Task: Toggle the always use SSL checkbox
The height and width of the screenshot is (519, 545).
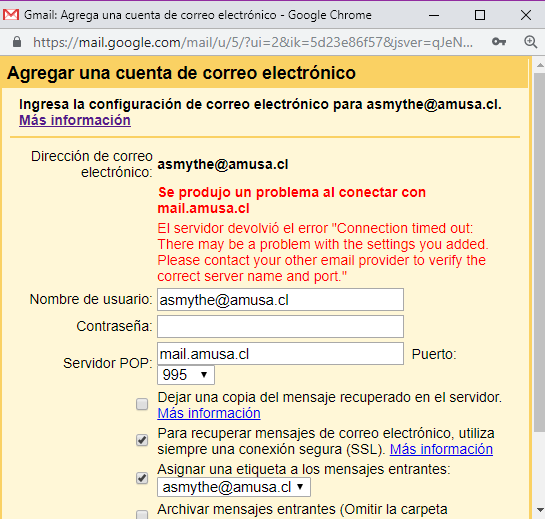Action: click(142, 440)
